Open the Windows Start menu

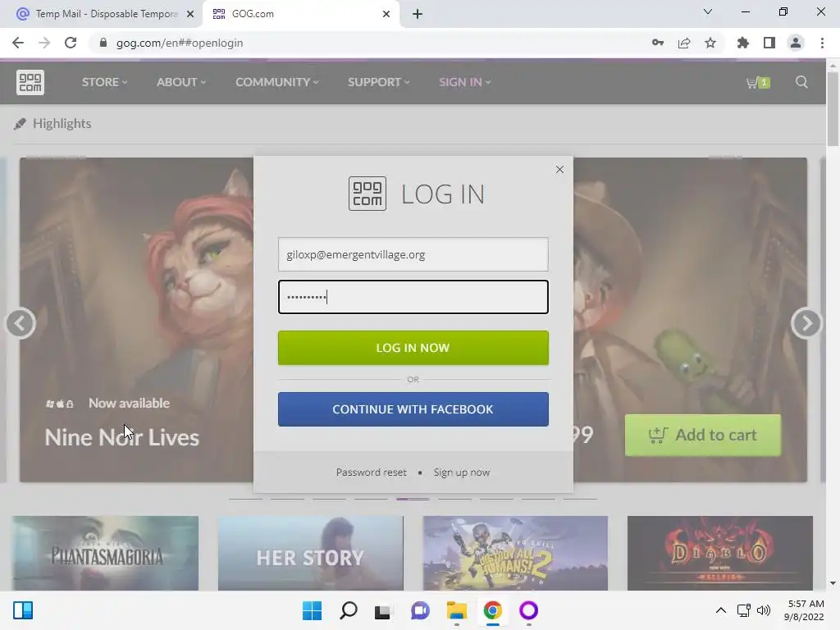(312, 610)
